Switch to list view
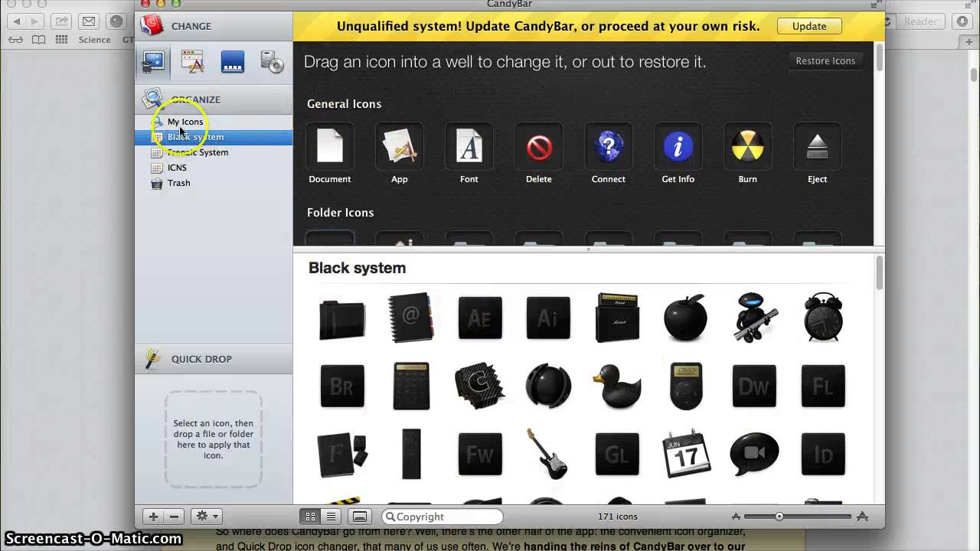The height and width of the screenshot is (551, 980). pos(332,517)
